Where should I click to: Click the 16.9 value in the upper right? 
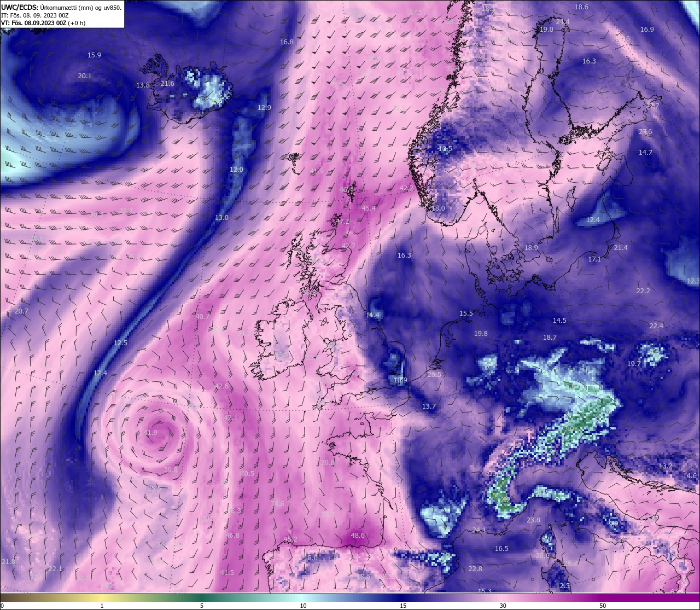(x=647, y=30)
